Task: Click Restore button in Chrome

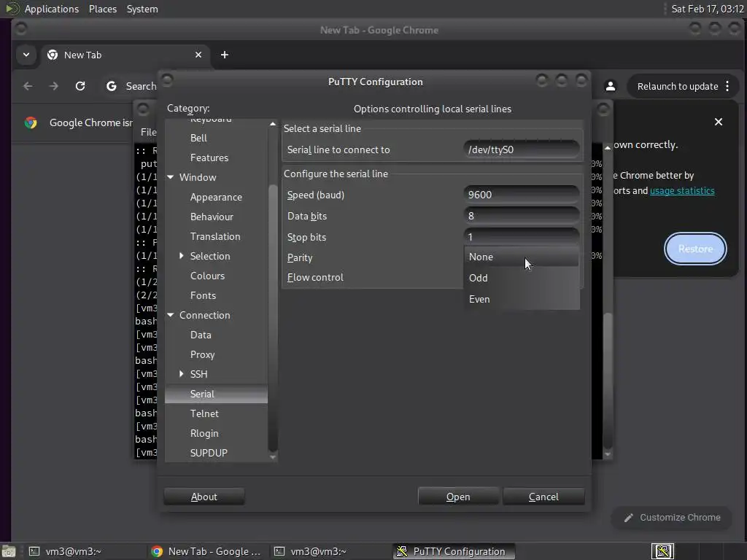Action: (x=695, y=249)
